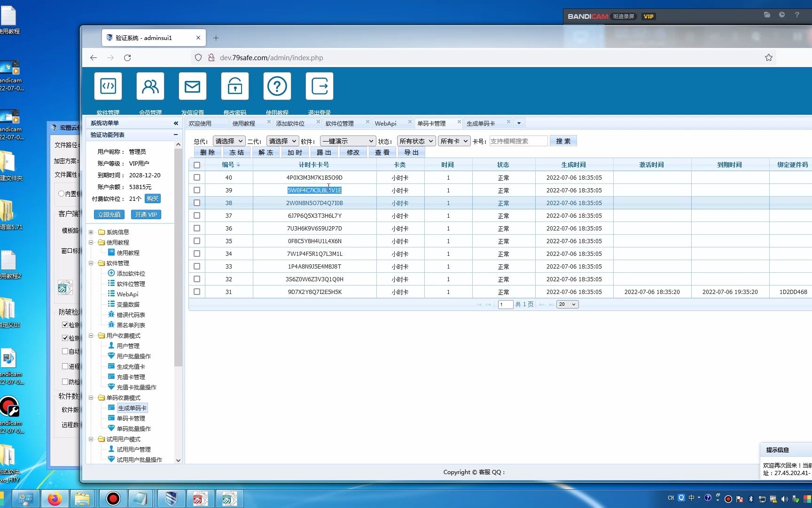Check the row 40 checkbox
Viewport: 812px width, 508px height.
[197, 178]
